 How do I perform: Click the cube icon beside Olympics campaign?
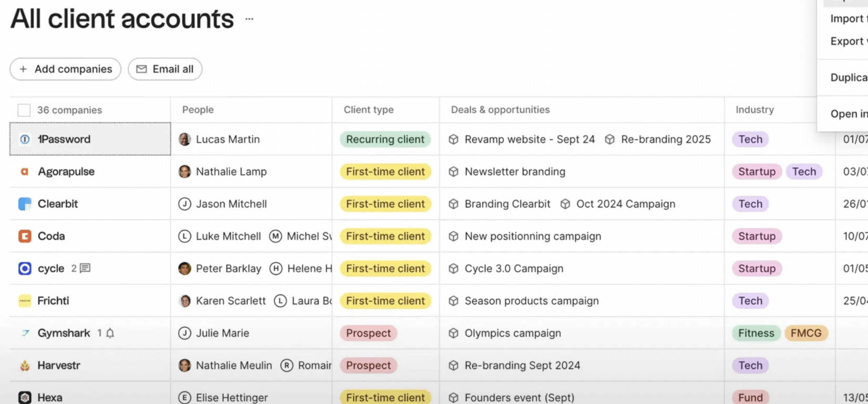coord(453,333)
